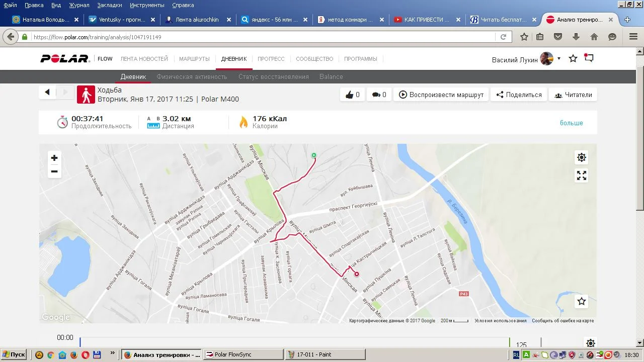Open notifications icon in Polar header

point(589,58)
